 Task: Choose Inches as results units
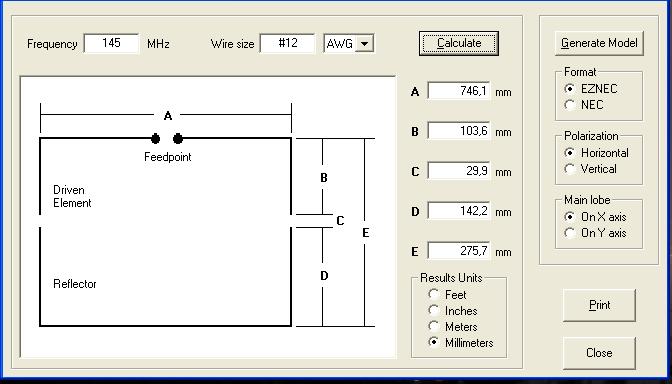[x=453, y=311]
